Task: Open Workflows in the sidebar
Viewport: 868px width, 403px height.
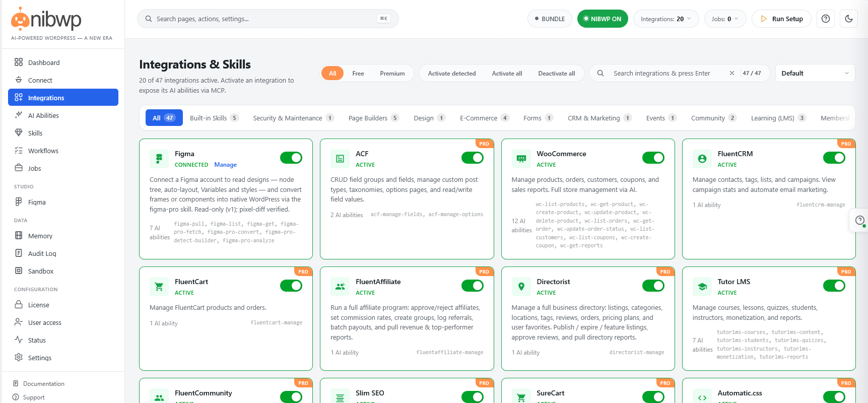Action: coord(63,151)
